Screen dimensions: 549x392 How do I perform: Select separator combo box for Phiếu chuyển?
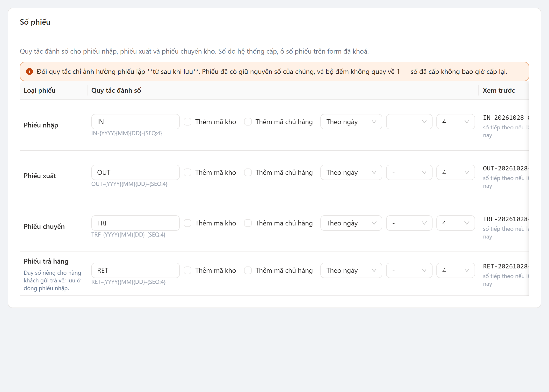409,223
